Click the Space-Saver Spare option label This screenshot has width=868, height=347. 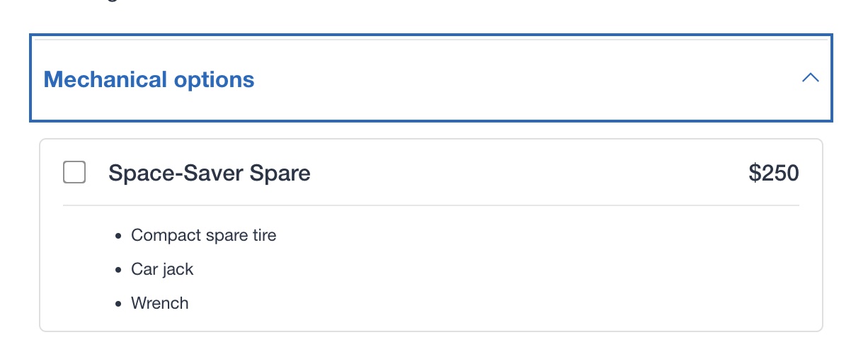pos(209,173)
